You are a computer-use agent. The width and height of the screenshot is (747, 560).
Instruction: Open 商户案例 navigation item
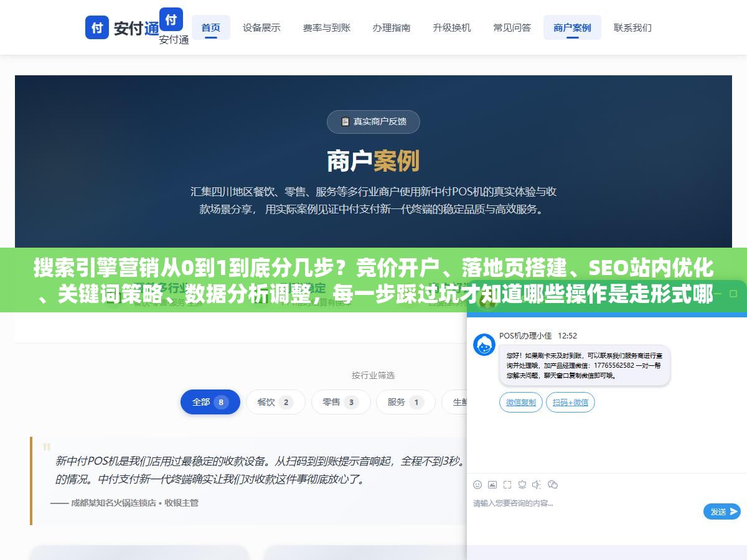[x=572, y=27]
